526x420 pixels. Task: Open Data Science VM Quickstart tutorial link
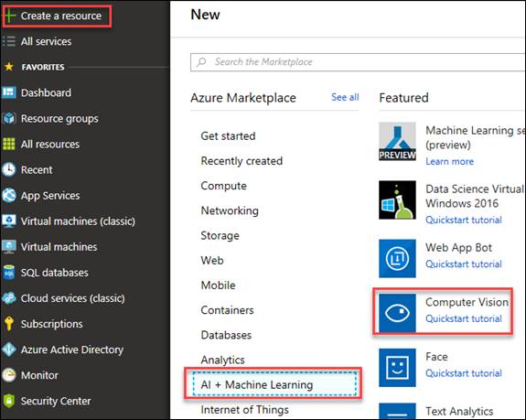pos(464,220)
